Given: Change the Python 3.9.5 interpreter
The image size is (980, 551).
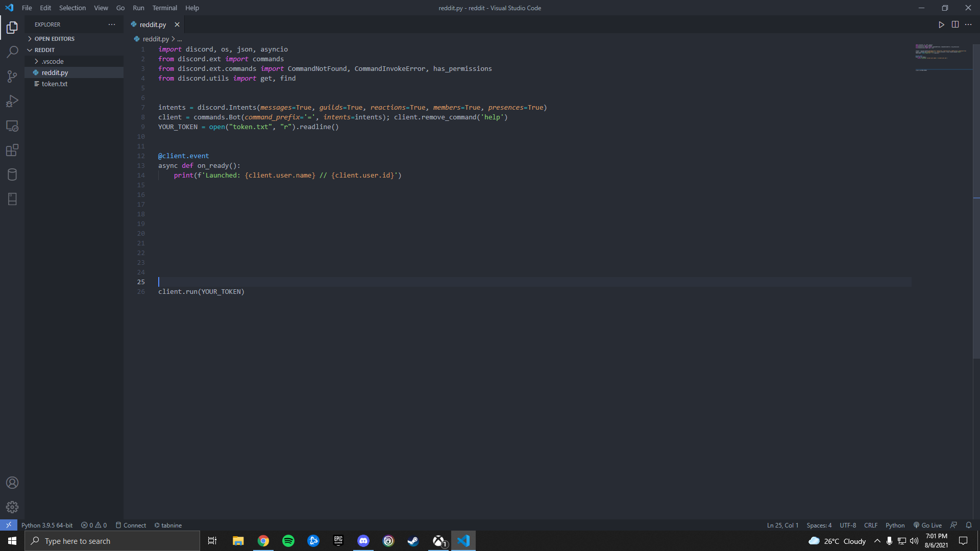Looking at the screenshot, I should pos(47,525).
